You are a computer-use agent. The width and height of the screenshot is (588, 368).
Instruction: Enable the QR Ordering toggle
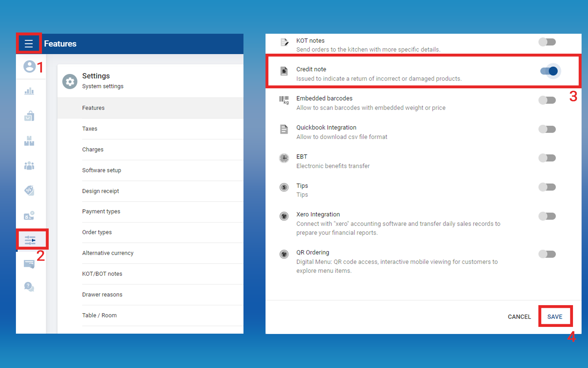547,254
